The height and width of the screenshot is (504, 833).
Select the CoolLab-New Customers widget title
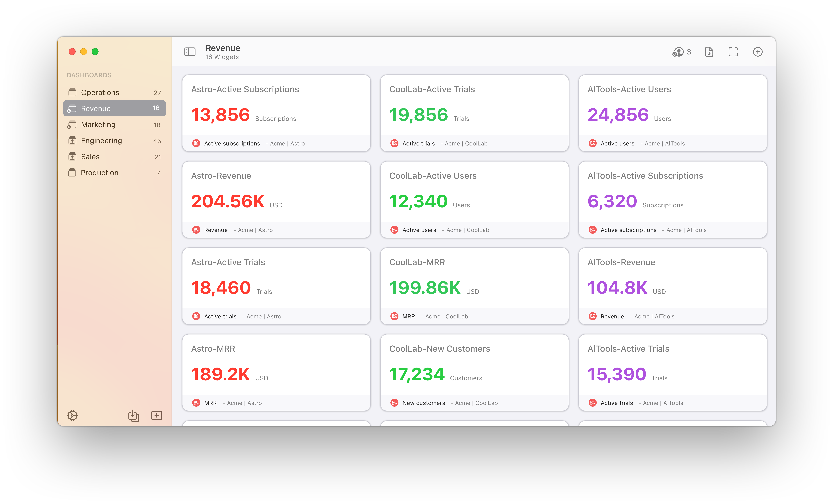tap(440, 349)
